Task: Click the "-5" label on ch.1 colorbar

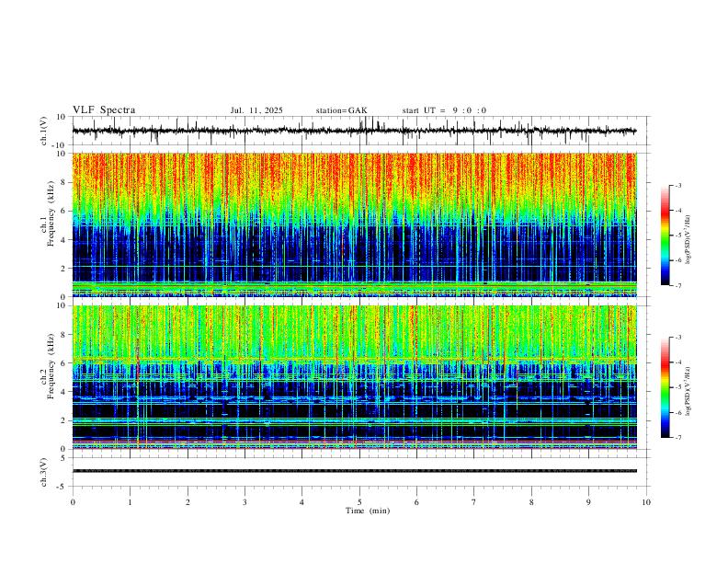Action: [x=677, y=236]
